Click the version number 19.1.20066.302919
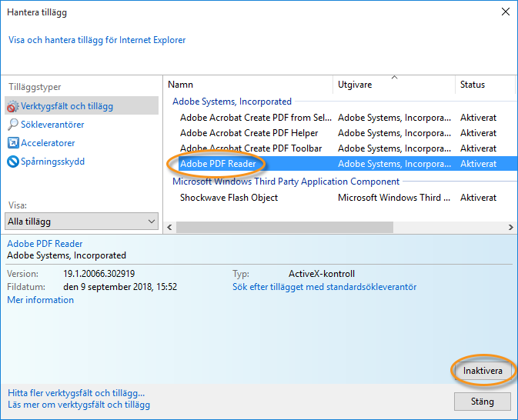The width and height of the screenshot is (518, 420). (x=99, y=274)
